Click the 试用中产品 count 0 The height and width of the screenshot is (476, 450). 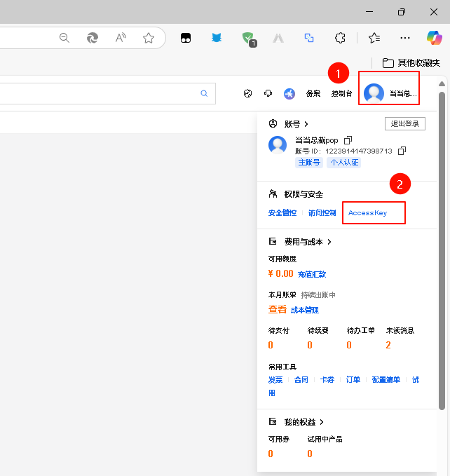pos(310,454)
